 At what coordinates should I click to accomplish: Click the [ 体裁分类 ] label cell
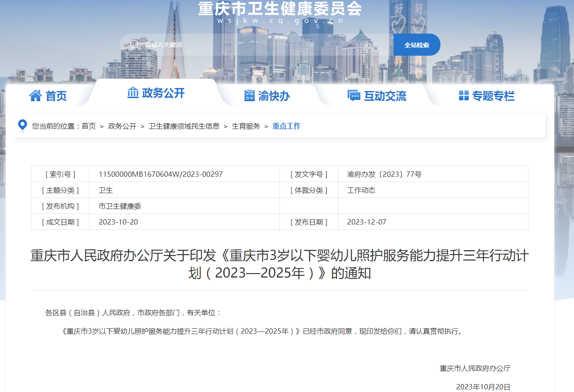coord(309,190)
